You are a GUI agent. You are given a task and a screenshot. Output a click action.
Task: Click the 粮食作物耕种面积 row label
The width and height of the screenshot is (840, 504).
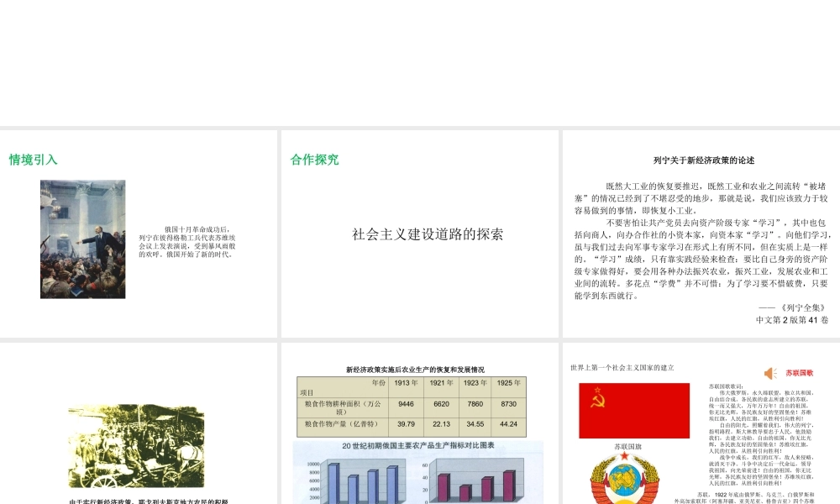tap(343, 407)
